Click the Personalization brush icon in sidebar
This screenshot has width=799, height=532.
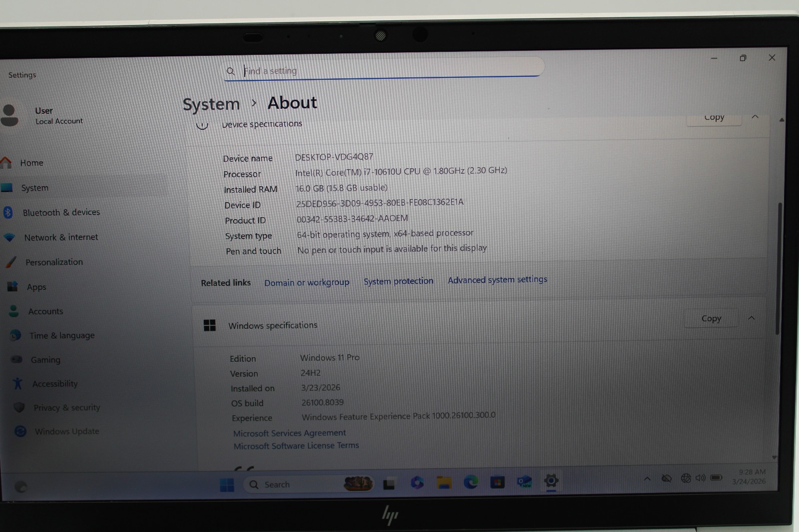(x=11, y=262)
